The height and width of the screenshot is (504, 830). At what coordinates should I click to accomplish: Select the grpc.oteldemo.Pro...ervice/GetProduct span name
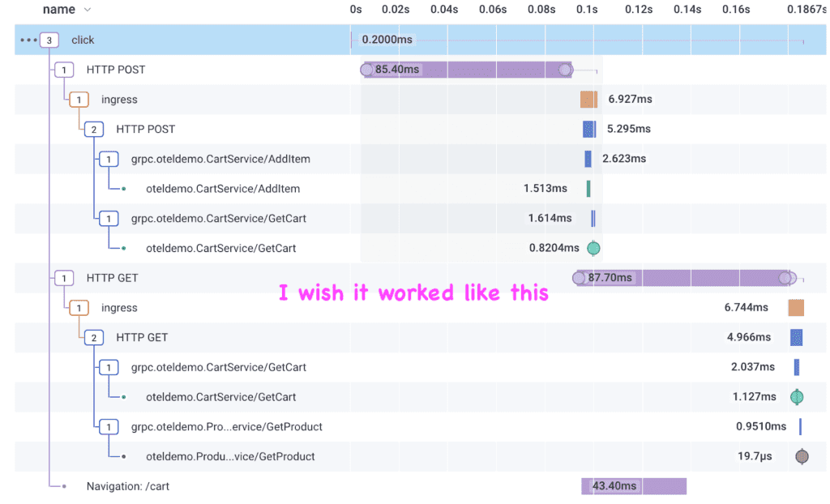click(227, 426)
